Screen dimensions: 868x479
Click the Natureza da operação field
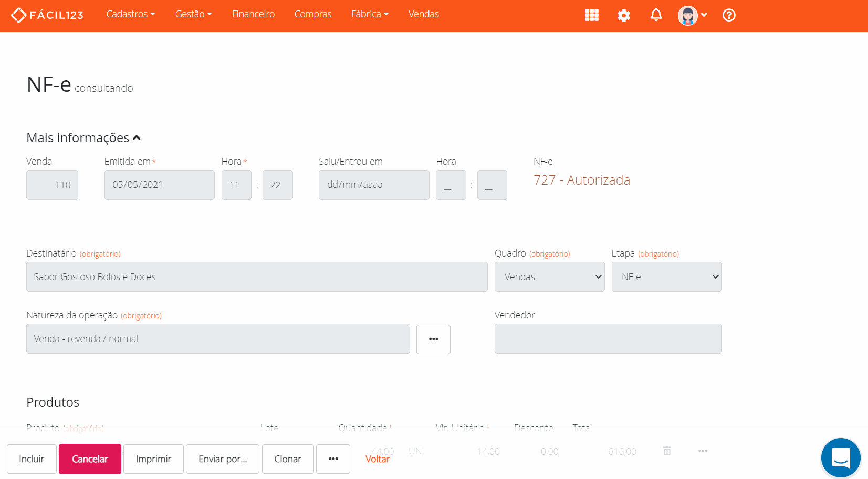[x=218, y=338]
